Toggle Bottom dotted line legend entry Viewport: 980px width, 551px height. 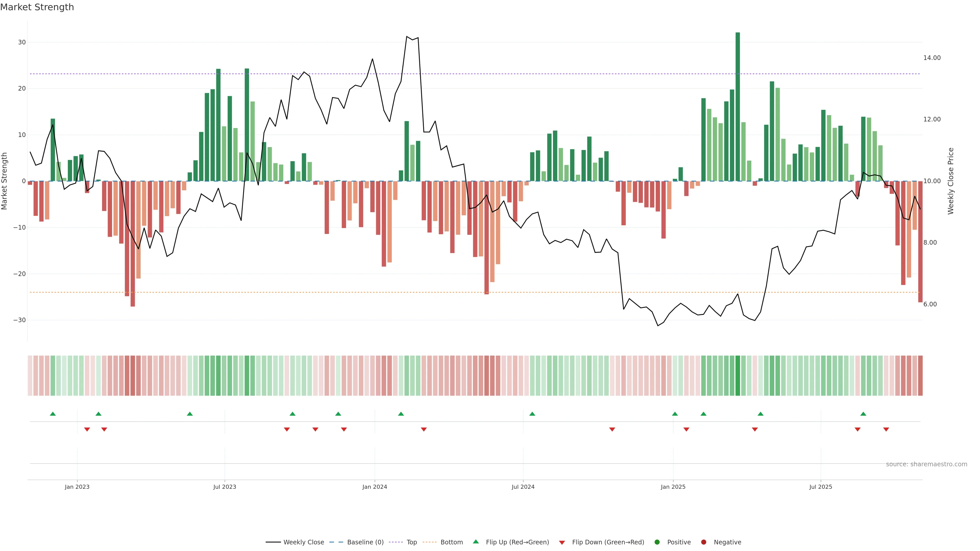click(x=451, y=542)
